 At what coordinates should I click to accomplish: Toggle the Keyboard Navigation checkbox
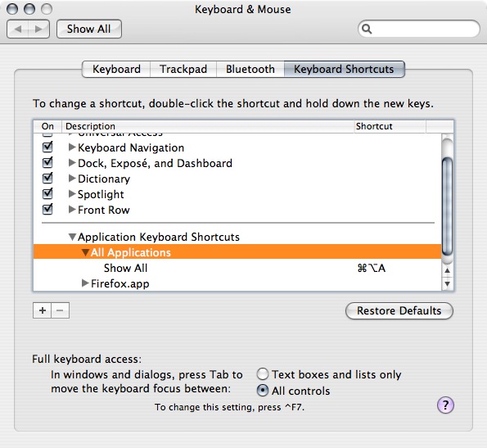[x=47, y=147]
